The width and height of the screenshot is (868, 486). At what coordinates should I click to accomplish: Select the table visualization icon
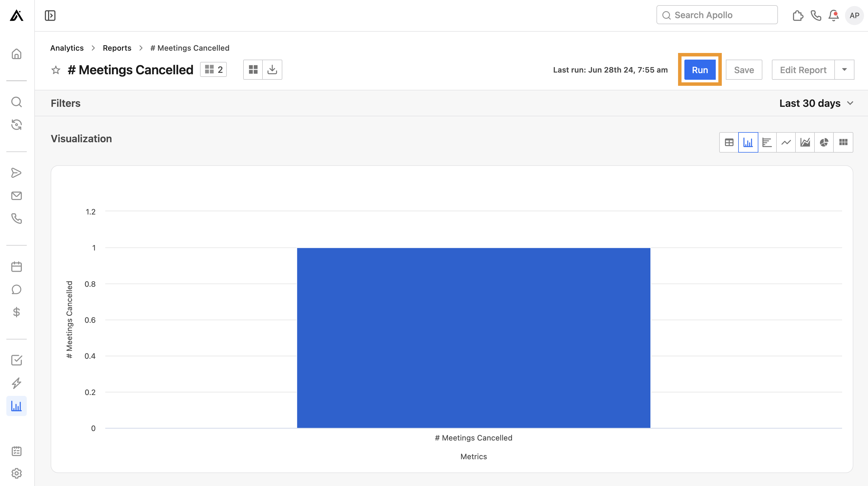[x=729, y=142]
